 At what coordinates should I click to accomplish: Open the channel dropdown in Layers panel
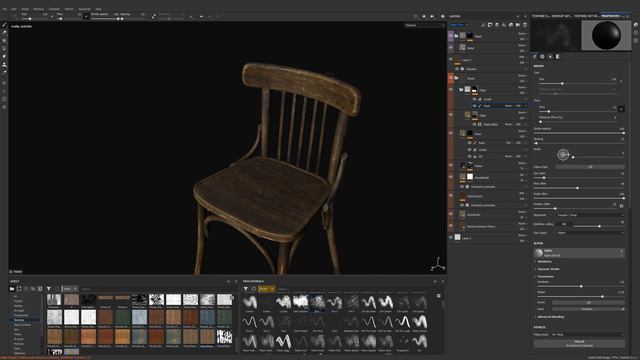(x=459, y=25)
